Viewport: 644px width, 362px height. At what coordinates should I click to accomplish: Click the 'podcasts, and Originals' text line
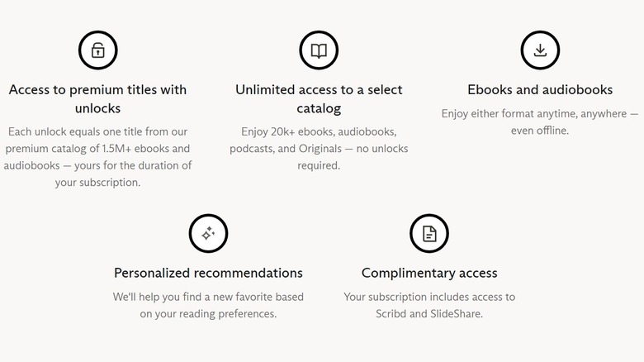click(x=319, y=148)
